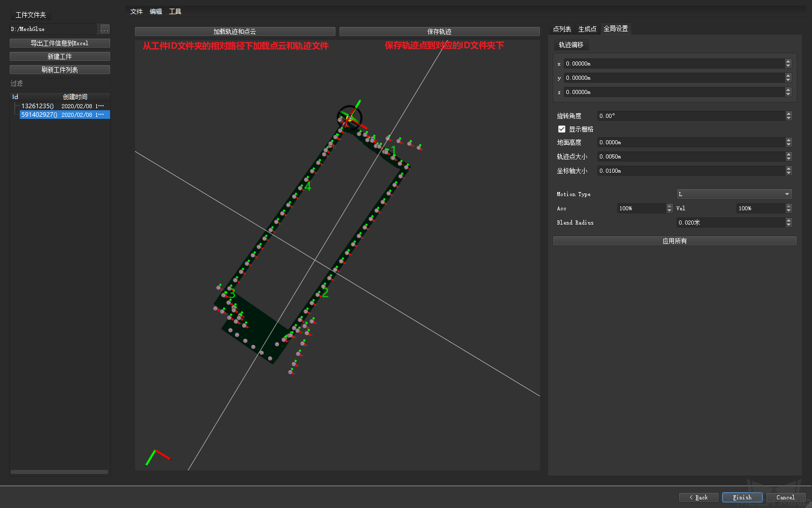
Task: Open the 文件 menu
Action: coord(137,11)
